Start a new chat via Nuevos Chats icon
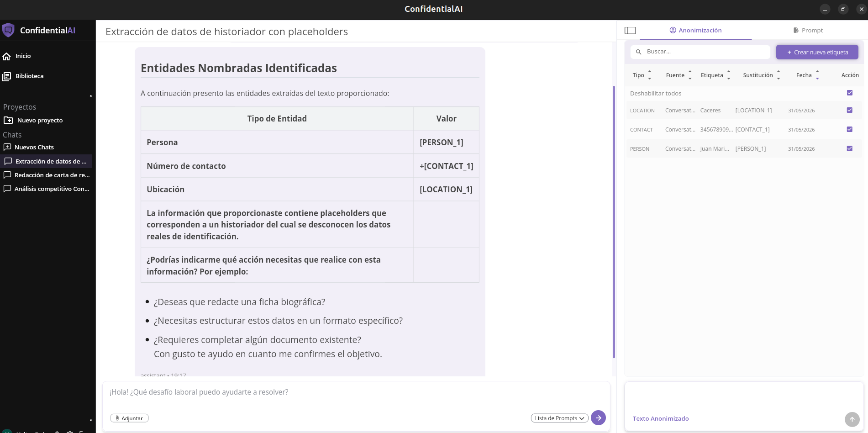The height and width of the screenshot is (433, 868). click(7, 147)
